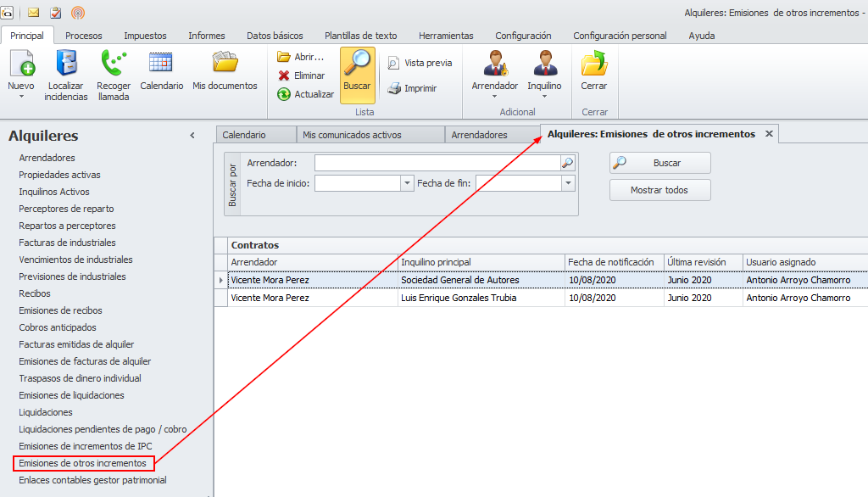The height and width of the screenshot is (497, 868).
Task: Click the Nuevo document icon
Action: click(x=22, y=64)
